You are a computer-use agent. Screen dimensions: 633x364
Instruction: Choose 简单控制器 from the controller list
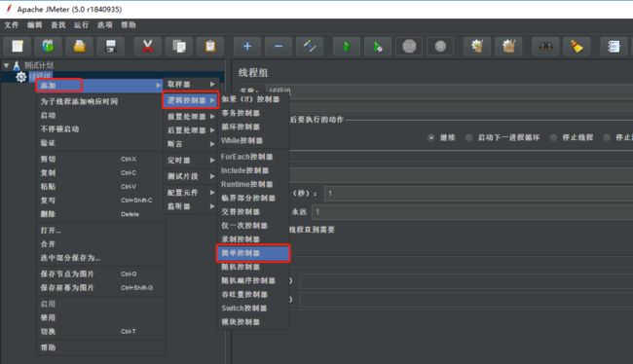click(x=253, y=253)
